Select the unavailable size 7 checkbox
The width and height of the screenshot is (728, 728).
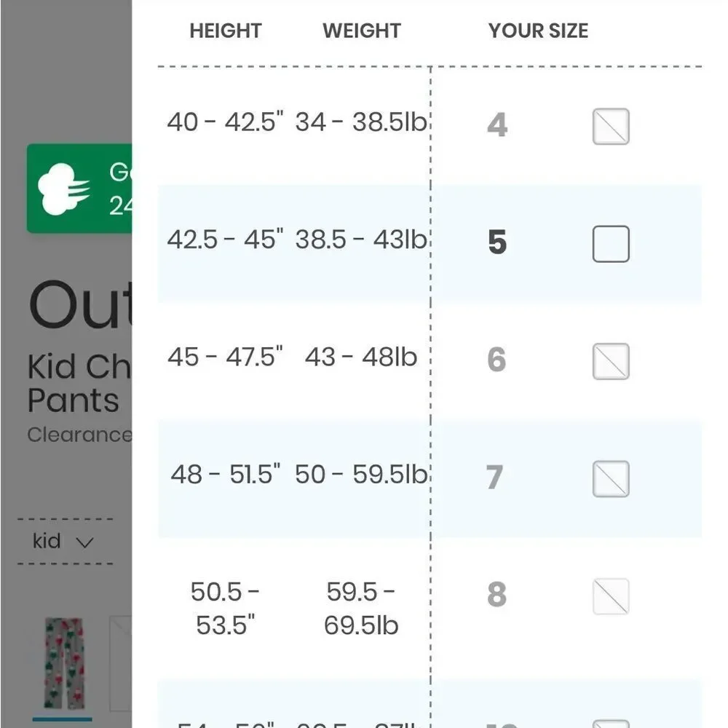coord(611,479)
